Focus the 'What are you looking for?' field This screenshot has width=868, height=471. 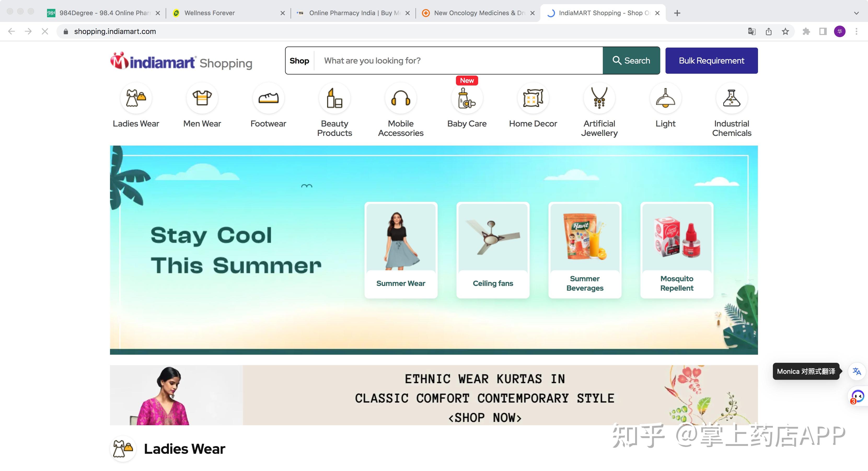459,61
